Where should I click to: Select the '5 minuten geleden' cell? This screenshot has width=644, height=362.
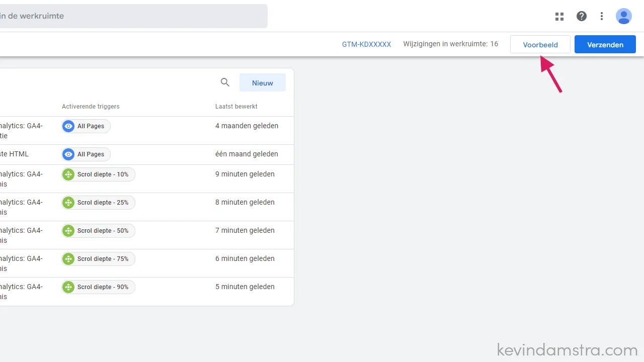click(x=245, y=287)
